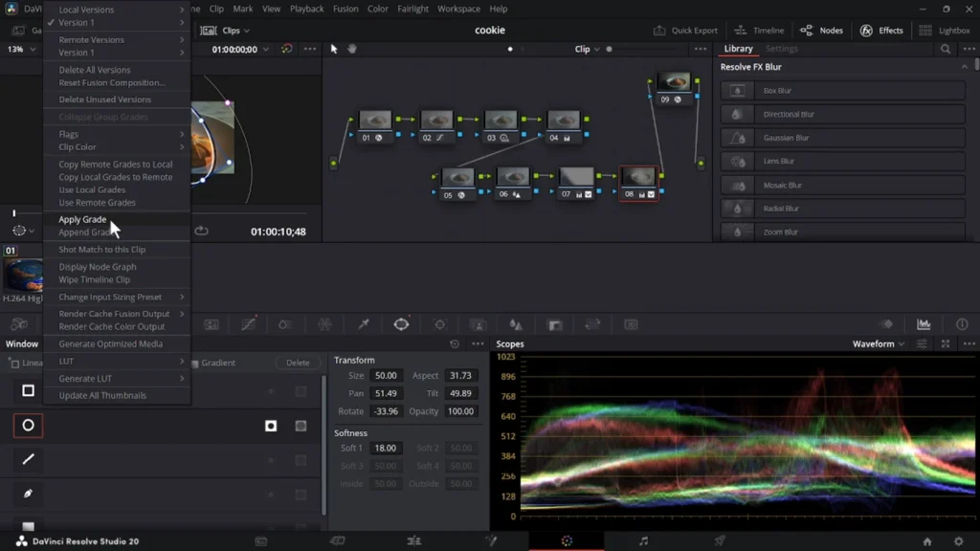Viewport: 980px width, 551px height.
Task: Collapse the Resolve FX Blur category
Action: pyautogui.click(x=964, y=67)
